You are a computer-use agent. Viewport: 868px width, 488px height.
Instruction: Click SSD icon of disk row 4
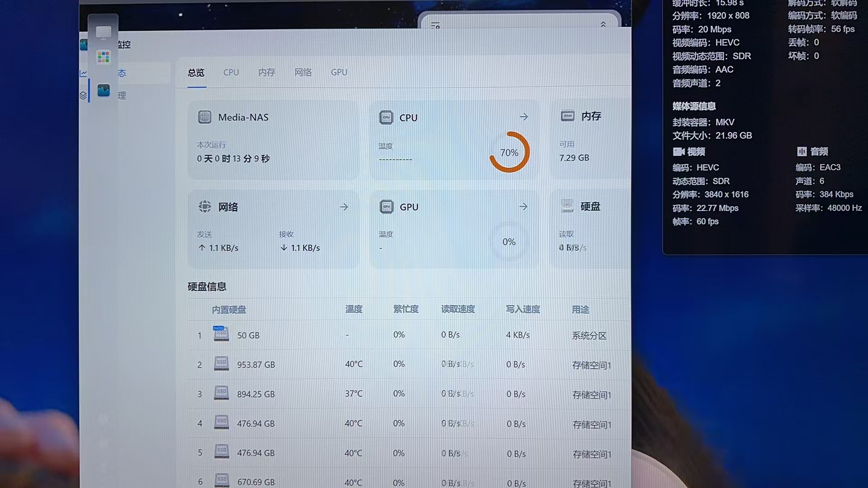tap(221, 422)
